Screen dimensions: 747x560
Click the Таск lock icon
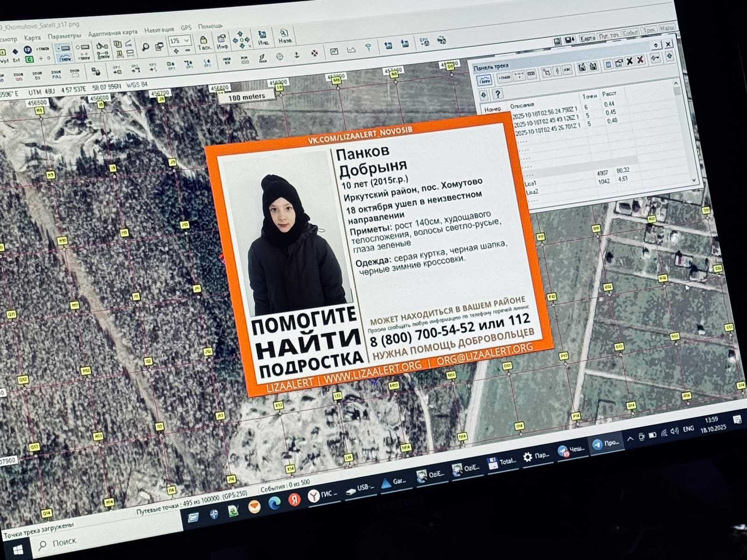pyautogui.click(x=204, y=43)
